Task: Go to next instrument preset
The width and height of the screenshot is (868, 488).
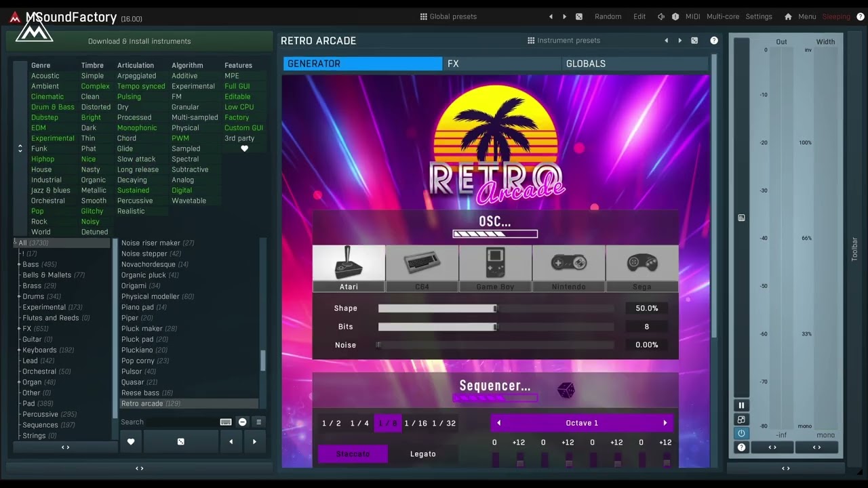Action: tap(680, 41)
